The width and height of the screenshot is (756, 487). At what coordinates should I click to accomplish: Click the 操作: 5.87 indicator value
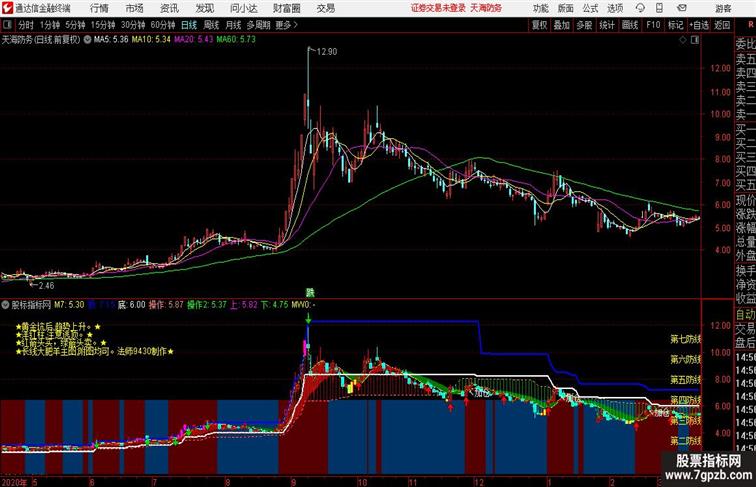[x=166, y=305]
